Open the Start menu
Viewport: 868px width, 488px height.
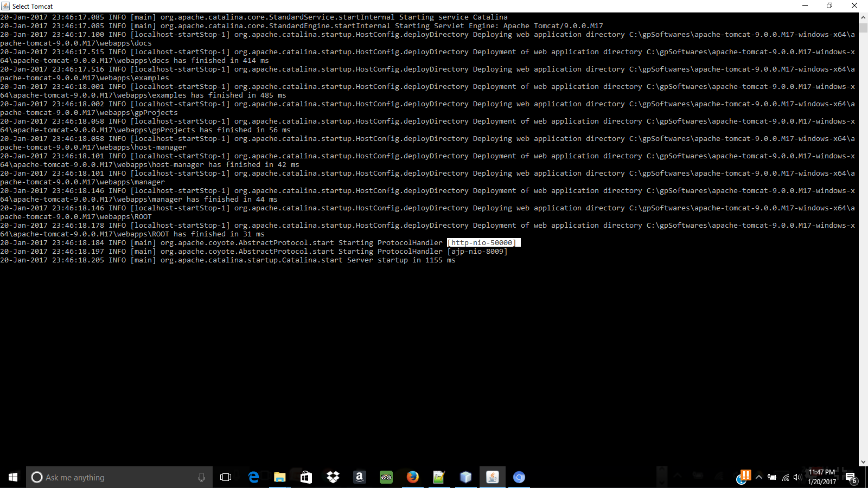pyautogui.click(x=12, y=477)
